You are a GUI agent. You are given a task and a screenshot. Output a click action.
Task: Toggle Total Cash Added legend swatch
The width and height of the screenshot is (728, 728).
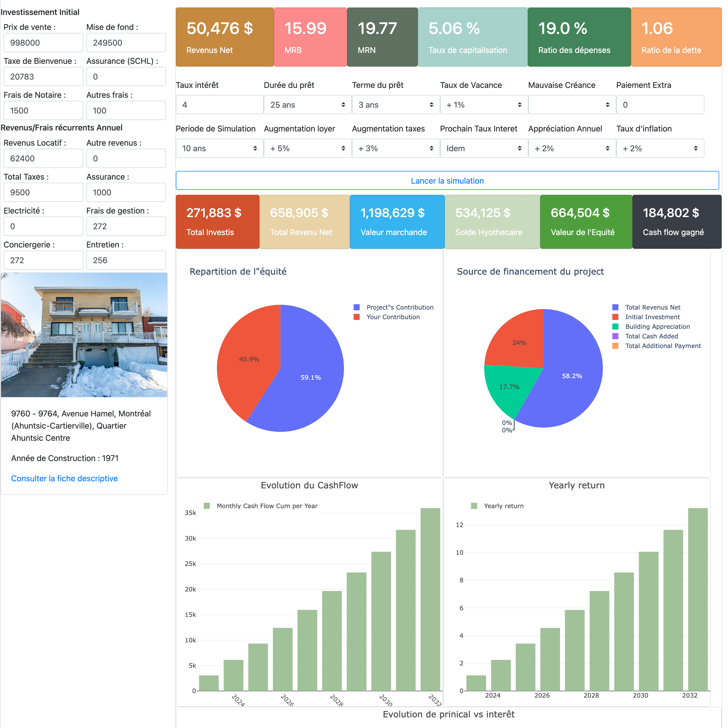[615, 336]
